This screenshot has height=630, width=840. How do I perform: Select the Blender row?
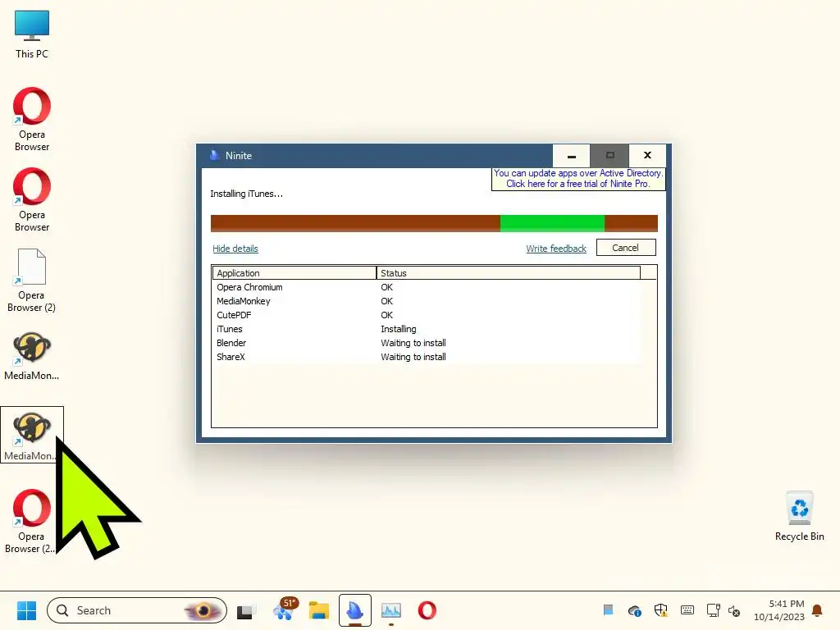(x=427, y=343)
